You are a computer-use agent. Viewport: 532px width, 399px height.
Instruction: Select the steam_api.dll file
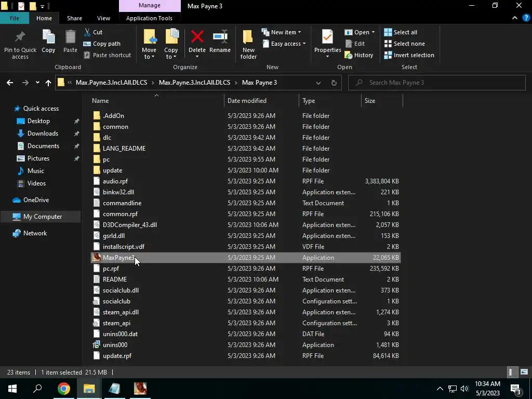(246, 312)
